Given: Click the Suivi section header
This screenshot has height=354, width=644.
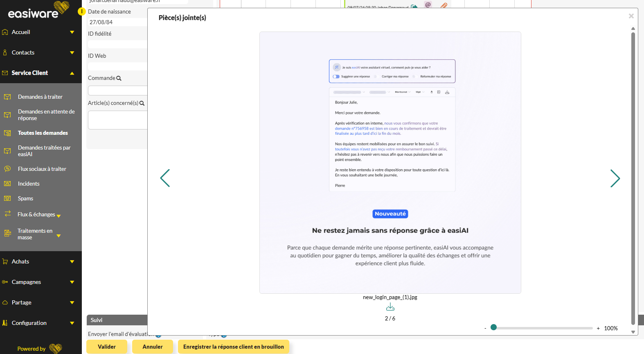Looking at the screenshot, I should tap(117, 320).
